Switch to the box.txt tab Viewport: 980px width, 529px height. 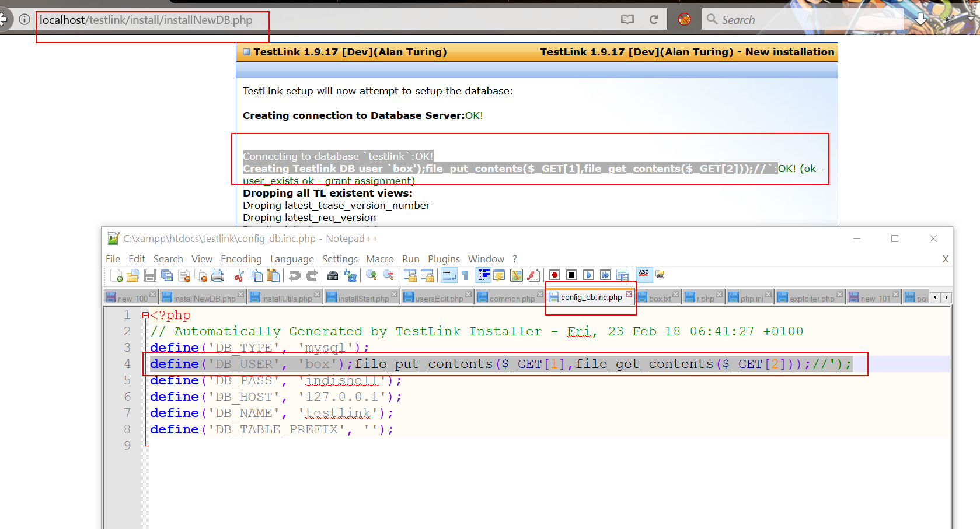click(x=660, y=298)
